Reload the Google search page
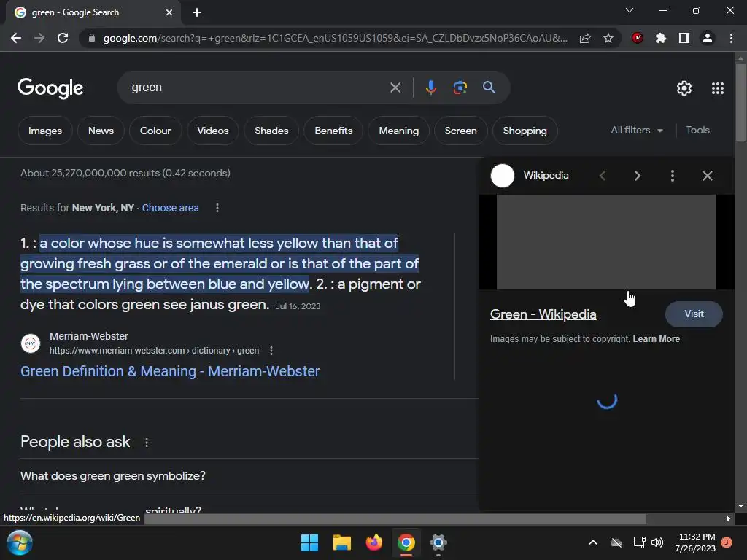The width and height of the screenshot is (747, 560). [63, 38]
